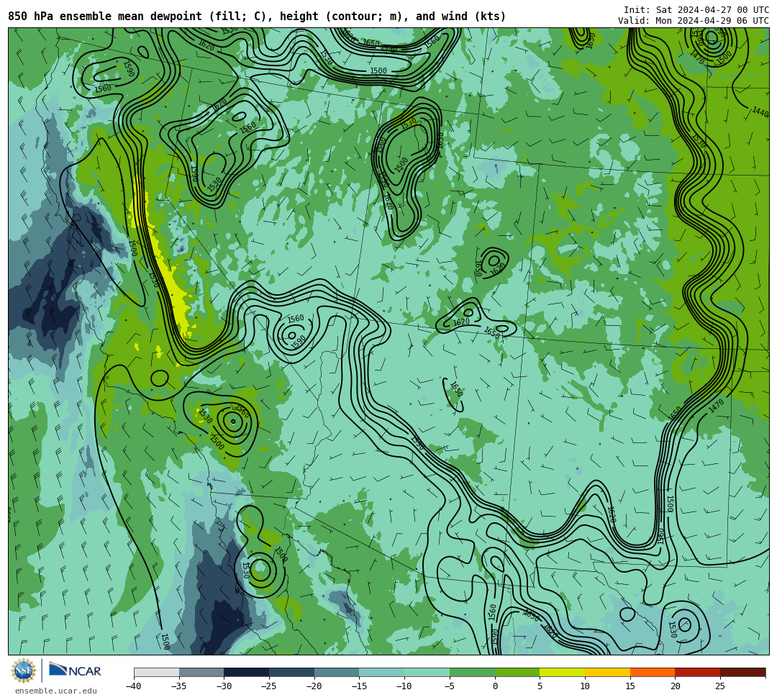The image size is (777, 700).
Task: Click the dark brown above-25 colorbar swatch
Action: [x=742, y=672]
